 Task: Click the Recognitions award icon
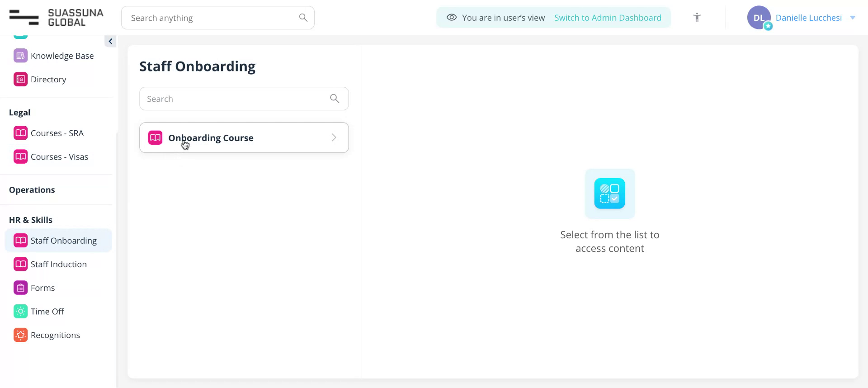click(20, 335)
